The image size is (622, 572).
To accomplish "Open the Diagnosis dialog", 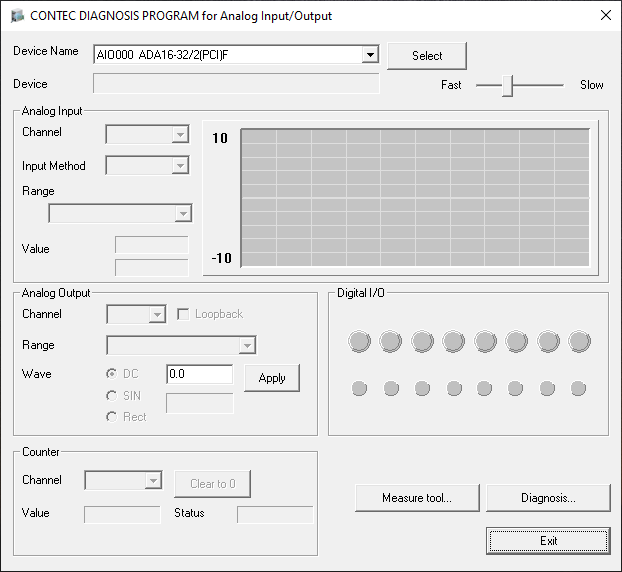I will click(548, 498).
